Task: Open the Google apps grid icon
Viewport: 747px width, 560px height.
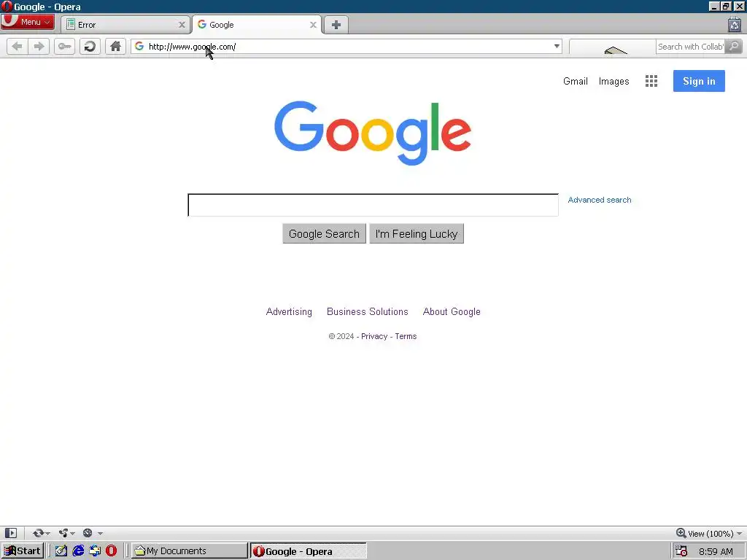Action: pos(651,81)
